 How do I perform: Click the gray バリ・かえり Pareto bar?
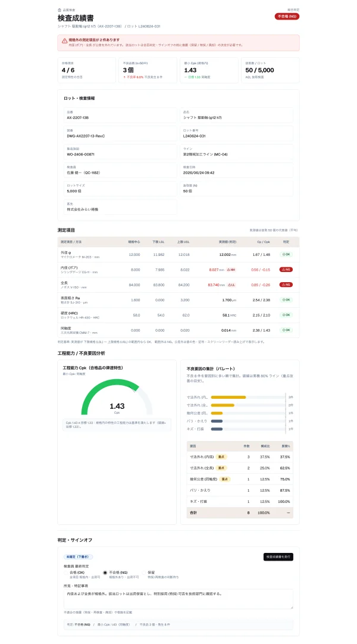216,421
